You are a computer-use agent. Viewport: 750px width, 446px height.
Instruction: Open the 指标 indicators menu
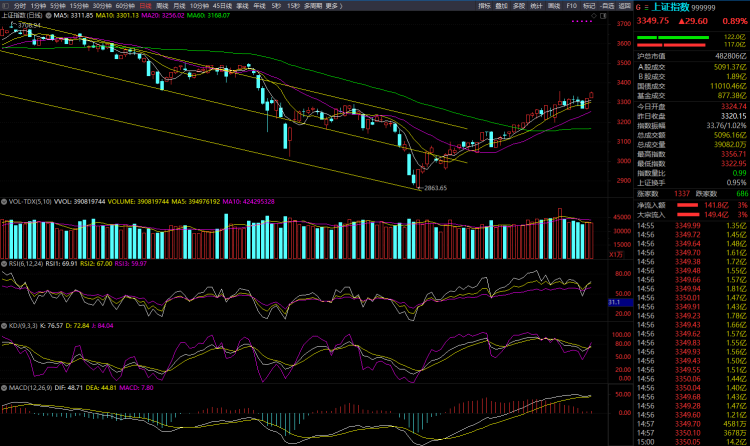[484, 6]
